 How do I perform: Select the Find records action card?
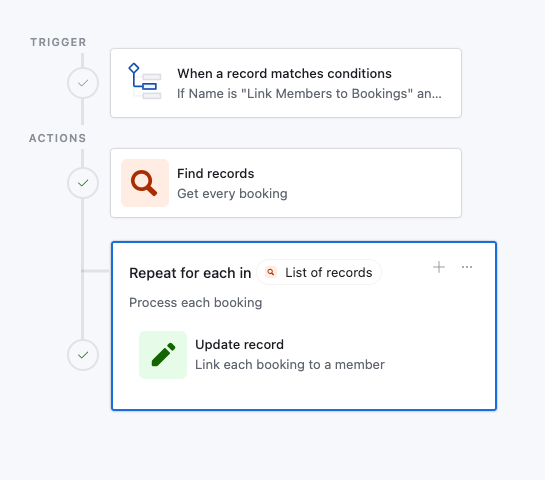point(286,183)
